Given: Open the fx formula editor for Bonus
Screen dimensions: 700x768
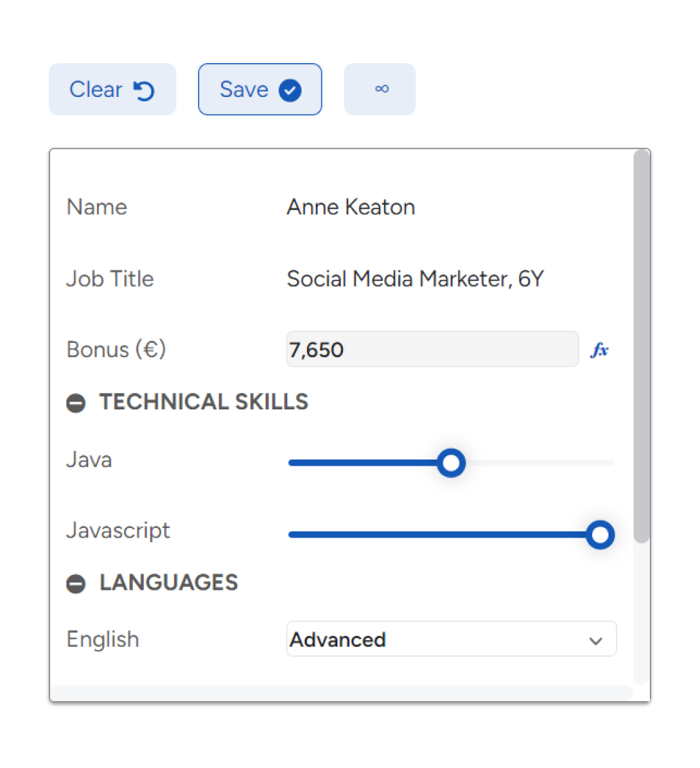Looking at the screenshot, I should tap(600, 350).
